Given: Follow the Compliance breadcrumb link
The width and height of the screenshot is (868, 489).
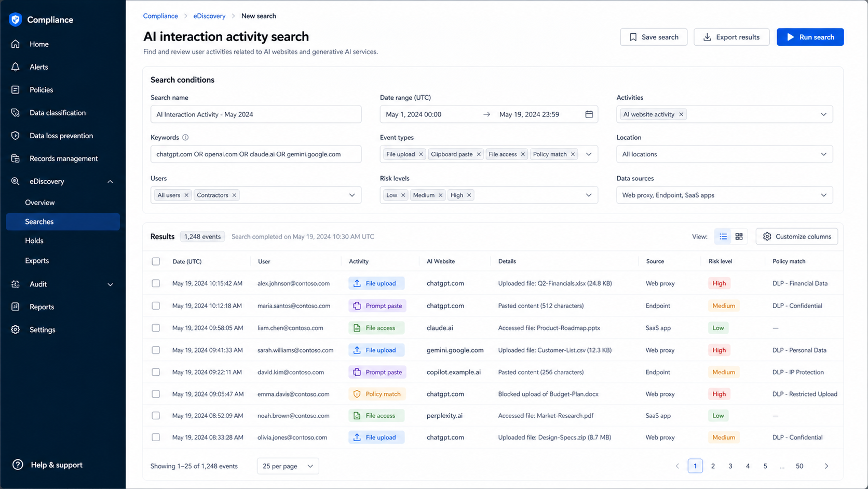Looking at the screenshot, I should coord(160,16).
